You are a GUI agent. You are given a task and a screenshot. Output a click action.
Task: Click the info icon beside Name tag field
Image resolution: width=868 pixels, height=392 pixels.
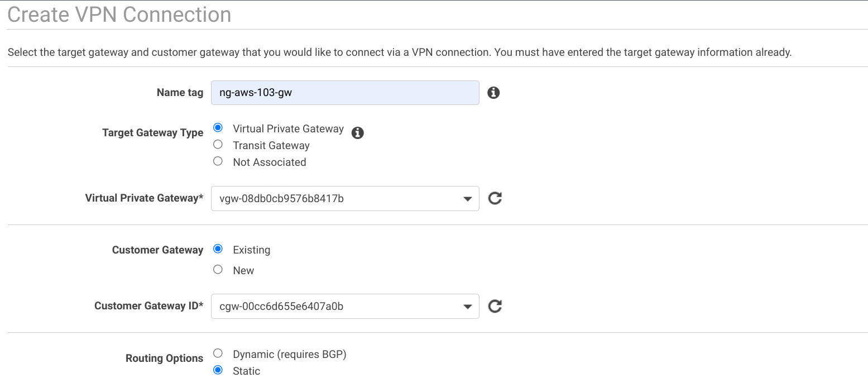click(x=493, y=93)
